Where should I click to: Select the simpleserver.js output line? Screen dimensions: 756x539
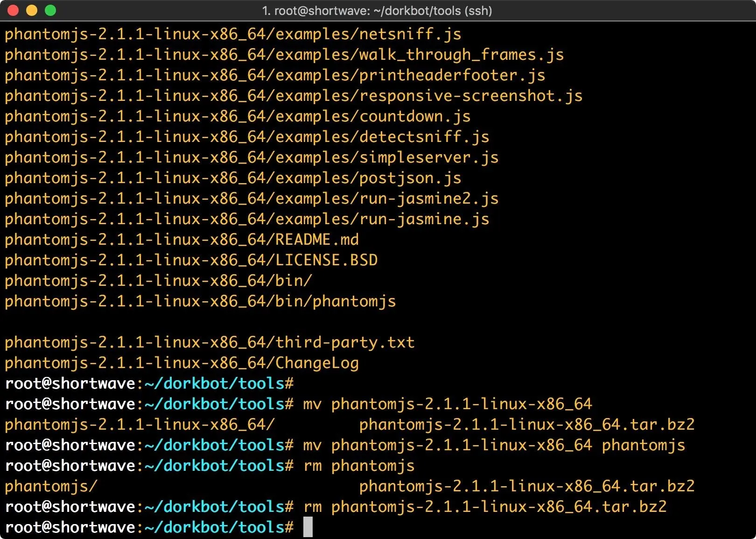(x=252, y=157)
